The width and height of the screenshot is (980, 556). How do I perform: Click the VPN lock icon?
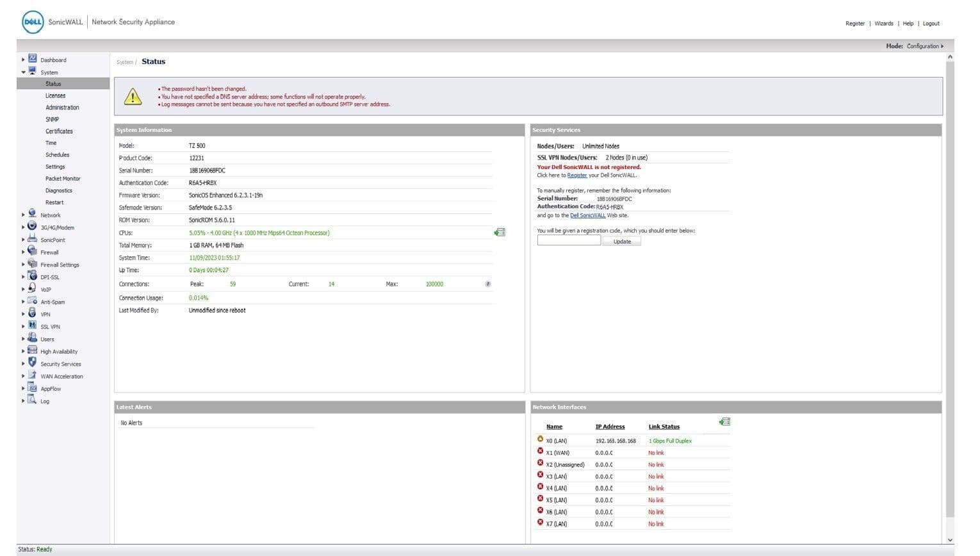pos(33,314)
